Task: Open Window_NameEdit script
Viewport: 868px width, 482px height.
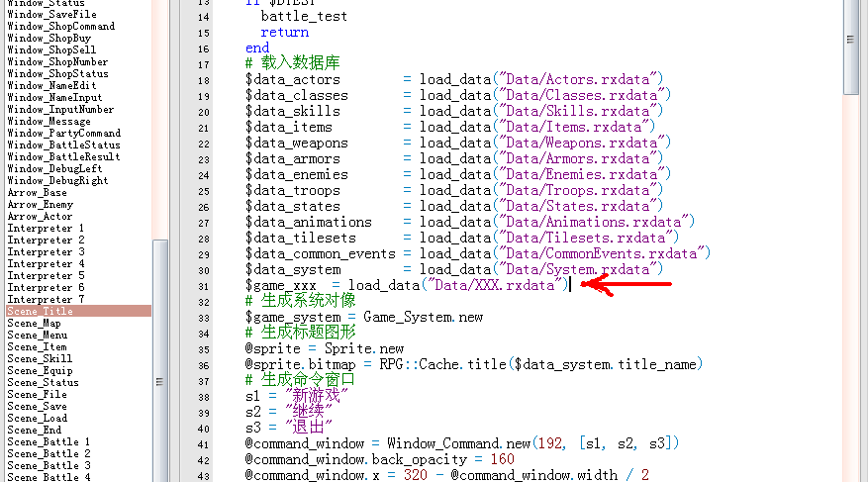Action: pos(51,86)
